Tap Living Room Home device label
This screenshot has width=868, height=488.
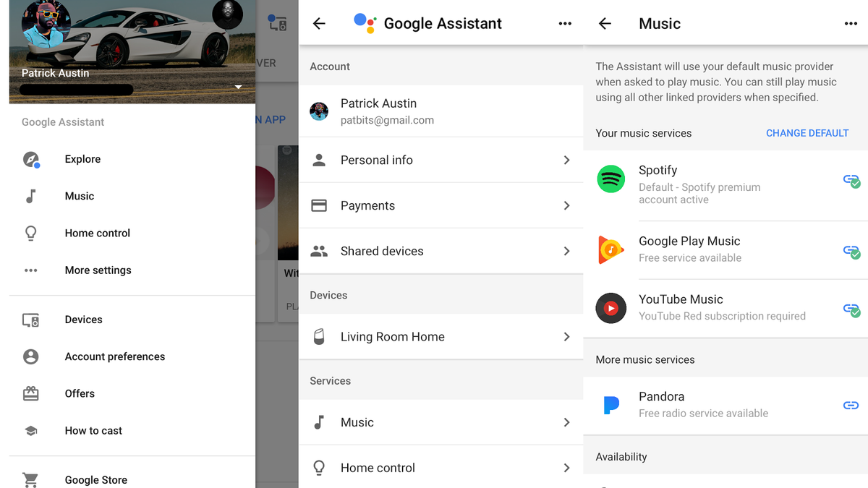[x=393, y=337]
